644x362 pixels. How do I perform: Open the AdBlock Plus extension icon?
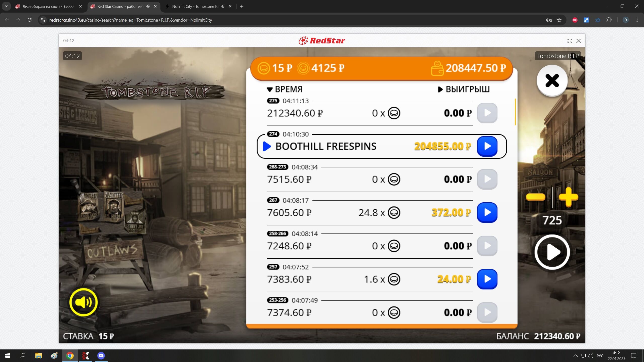coord(575,20)
